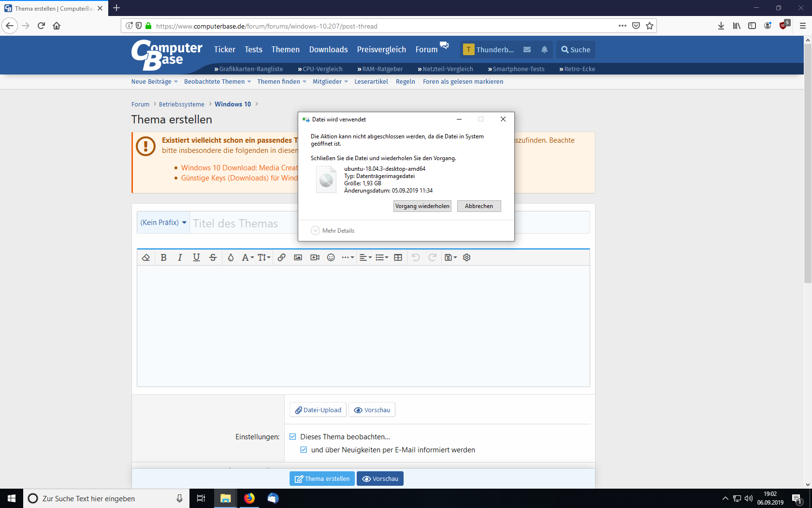Image resolution: width=812 pixels, height=508 pixels.
Task: Remove formatting with the eraser icon
Action: 146,257
